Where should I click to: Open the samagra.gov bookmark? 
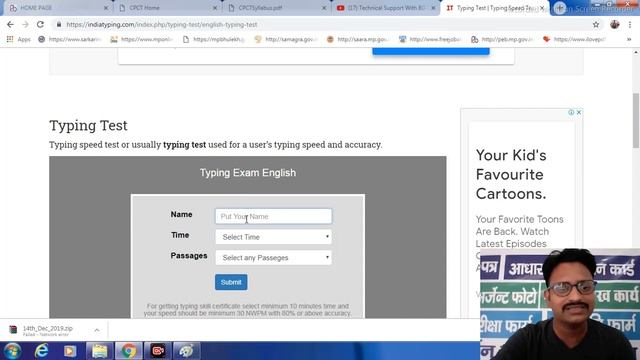coord(286,39)
